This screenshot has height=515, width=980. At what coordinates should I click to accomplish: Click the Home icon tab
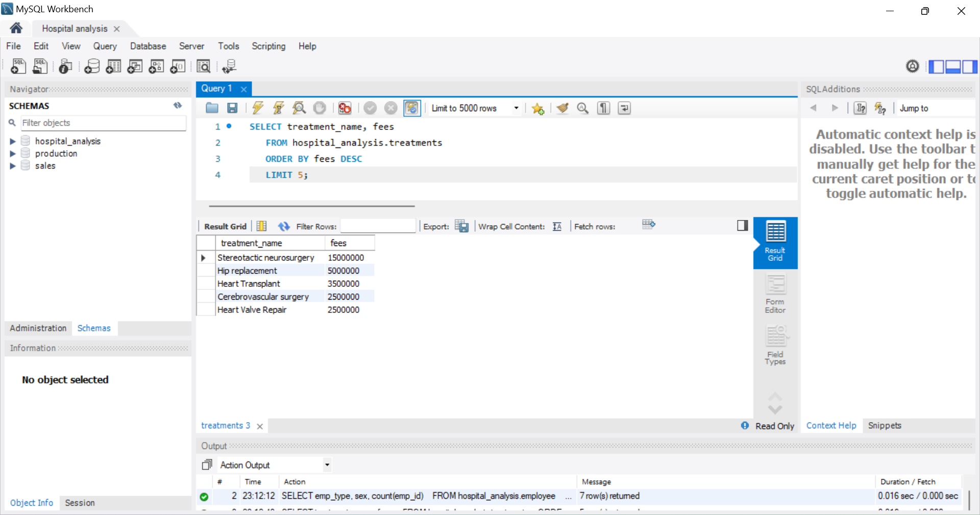click(x=16, y=28)
